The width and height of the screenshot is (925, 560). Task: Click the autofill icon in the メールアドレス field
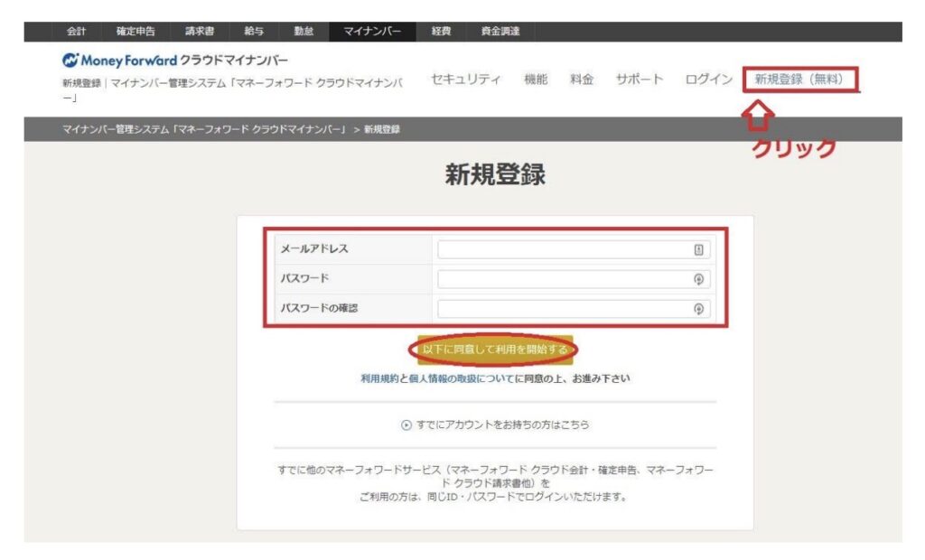coord(698,249)
